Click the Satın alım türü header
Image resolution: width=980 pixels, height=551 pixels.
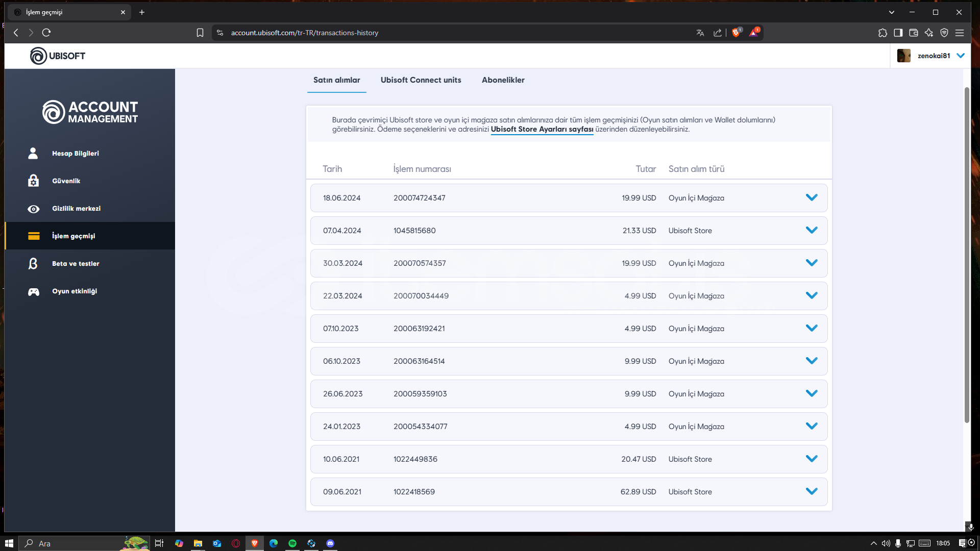point(696,169)
